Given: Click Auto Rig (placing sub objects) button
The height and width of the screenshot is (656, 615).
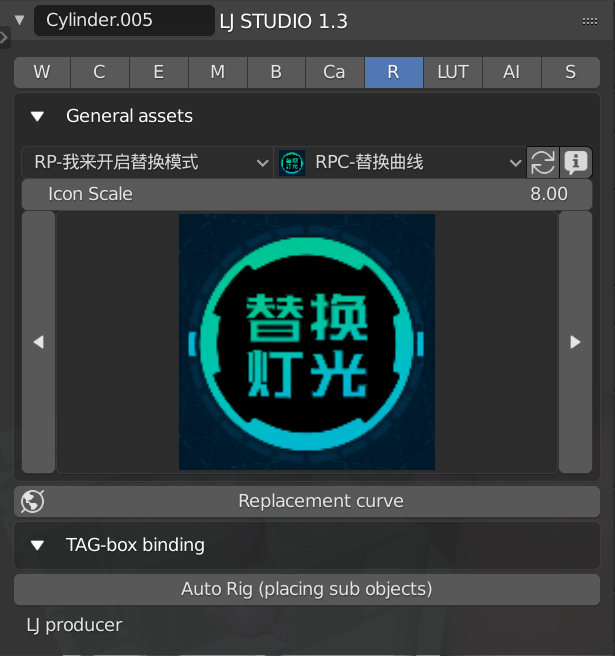Looking at the screenshot, I should tap(307, 589).
